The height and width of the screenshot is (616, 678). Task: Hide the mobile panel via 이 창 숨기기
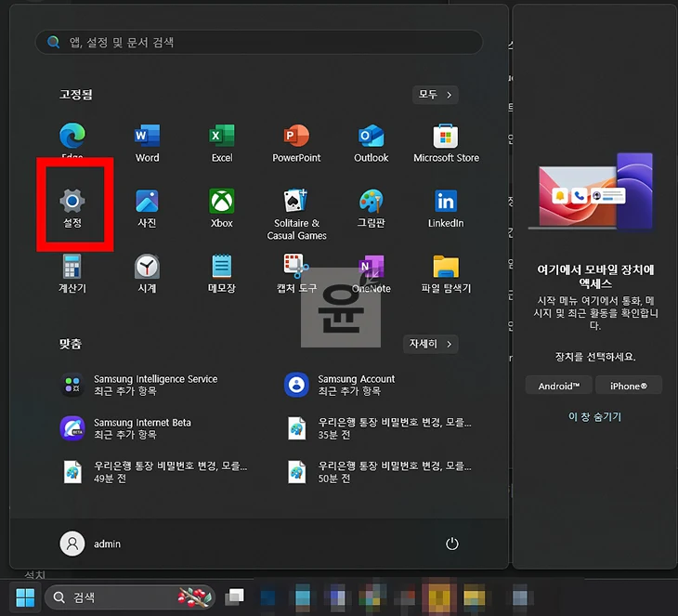pyautogui.click(x=594, y=417)
